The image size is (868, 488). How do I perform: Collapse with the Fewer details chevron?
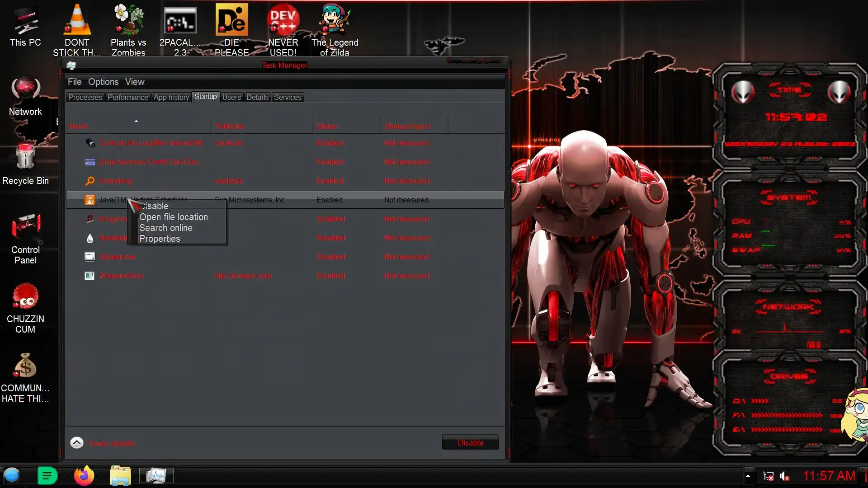[x=77, y=443]
